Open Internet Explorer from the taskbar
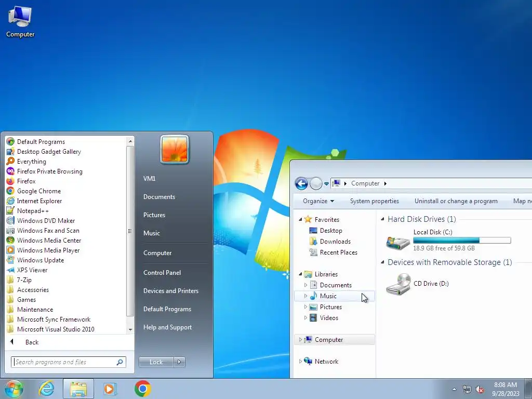The width and height of the screenshot is (532, 399). pyautogui.click(x=46, y=389)
